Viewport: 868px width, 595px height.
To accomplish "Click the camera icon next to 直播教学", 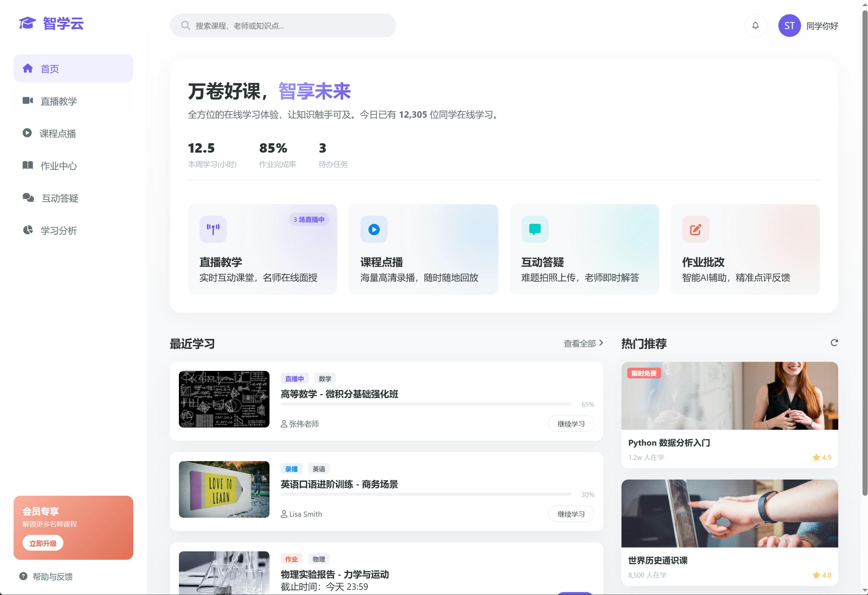I will pos(27,101).
